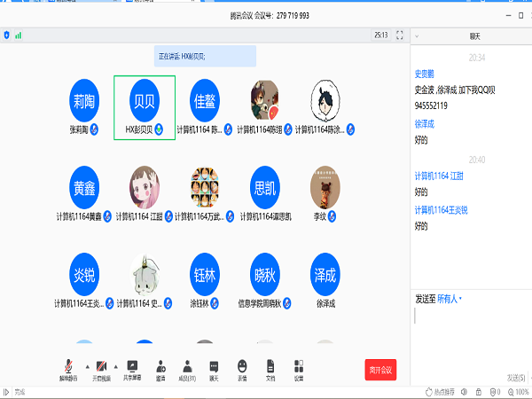Open the 邀请 invite tool

(160, 371)
